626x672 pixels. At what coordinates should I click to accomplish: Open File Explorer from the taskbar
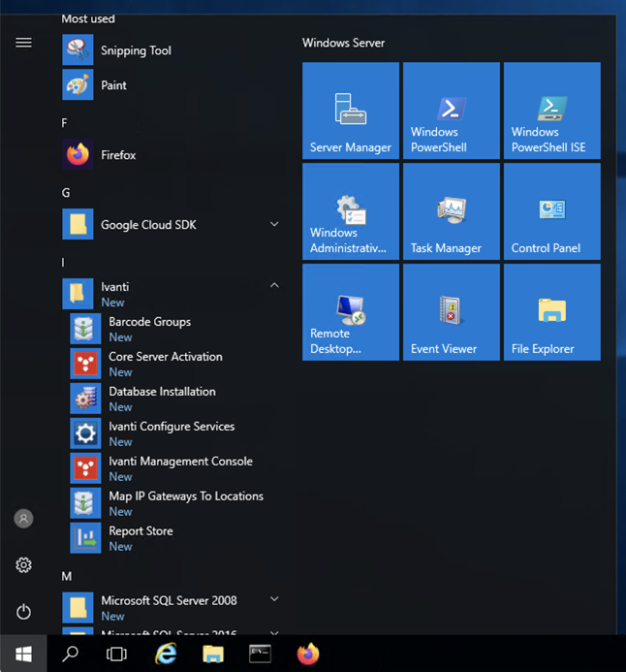point(213,654)
